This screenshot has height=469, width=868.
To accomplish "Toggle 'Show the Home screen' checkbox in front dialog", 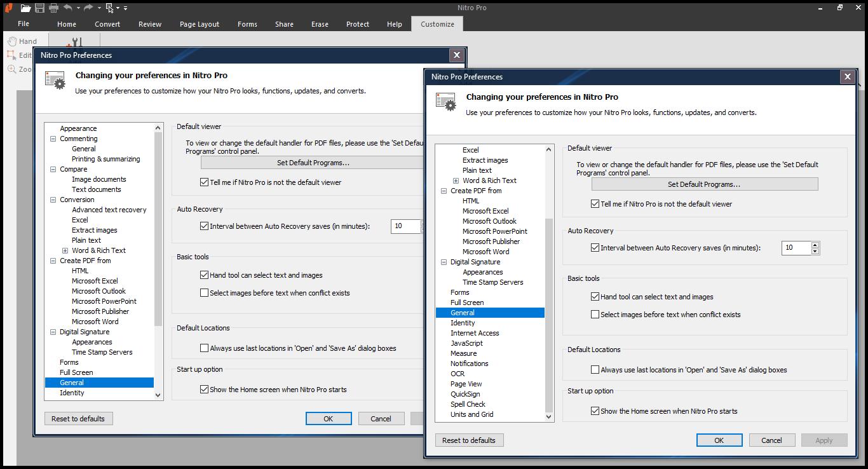I will [595, 411].
